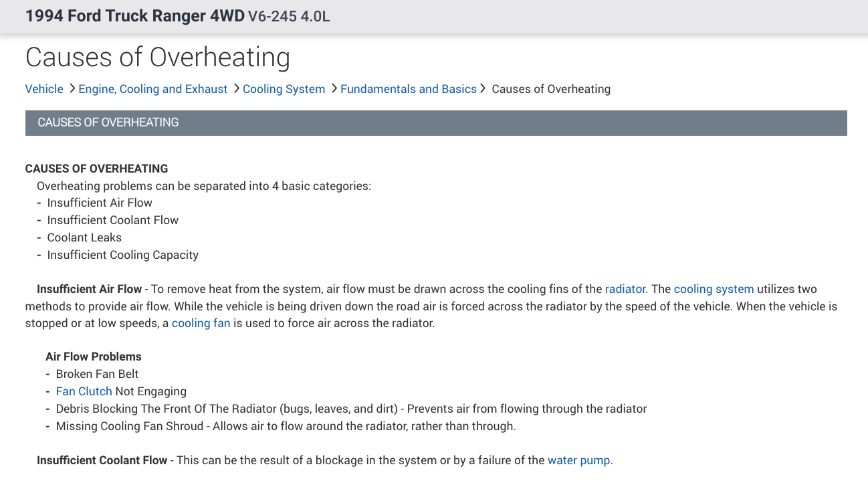Click the Vehicle breadcrumb link
Viewport: 868px width, 499px height.
click(44, 89)
